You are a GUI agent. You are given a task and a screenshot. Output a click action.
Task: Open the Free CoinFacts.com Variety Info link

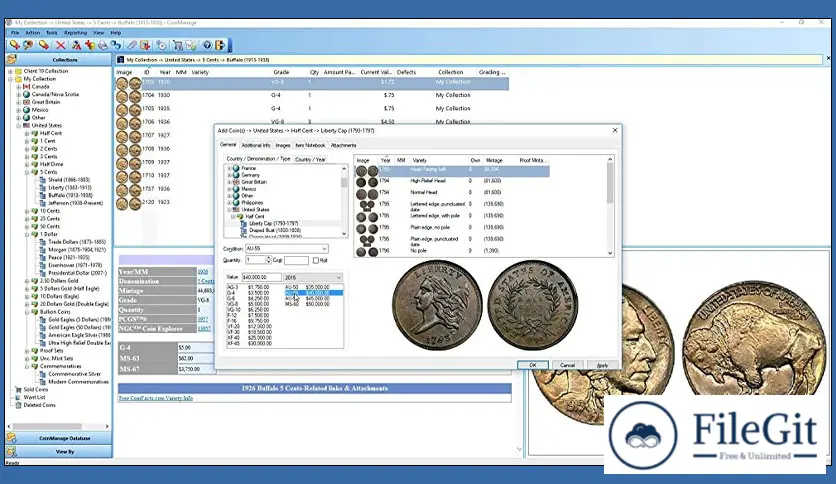click(x=156, y=398)
